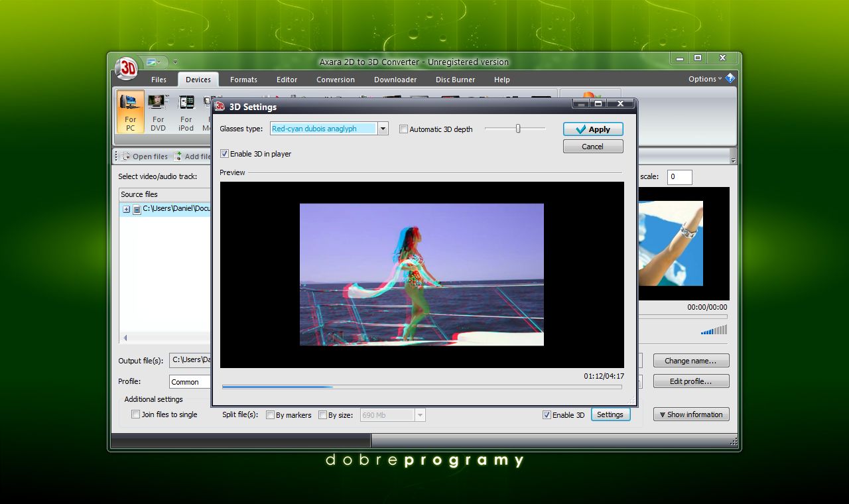Image resolution: width=849 pixels, height=504 pixels.
Task: Click the video file icon in Source files
Action: click(x=137, y=209)
